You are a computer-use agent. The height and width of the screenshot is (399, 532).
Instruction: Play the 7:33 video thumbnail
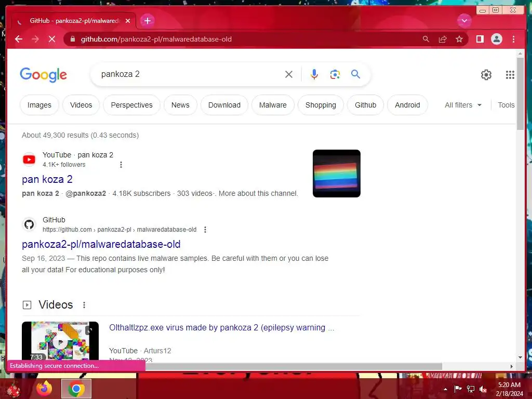pos(60,341)
